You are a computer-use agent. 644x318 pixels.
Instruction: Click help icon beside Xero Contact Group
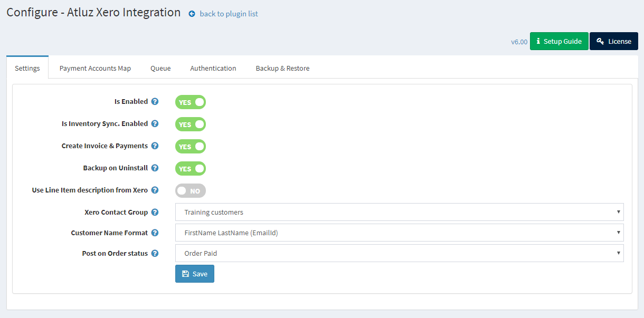coord(155,213)
